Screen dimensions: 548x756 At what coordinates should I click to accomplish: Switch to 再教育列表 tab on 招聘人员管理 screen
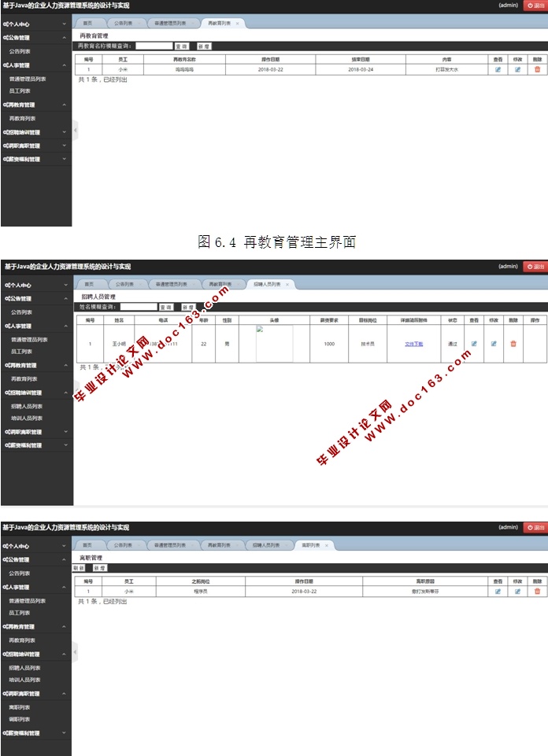(x=220, y=285)
